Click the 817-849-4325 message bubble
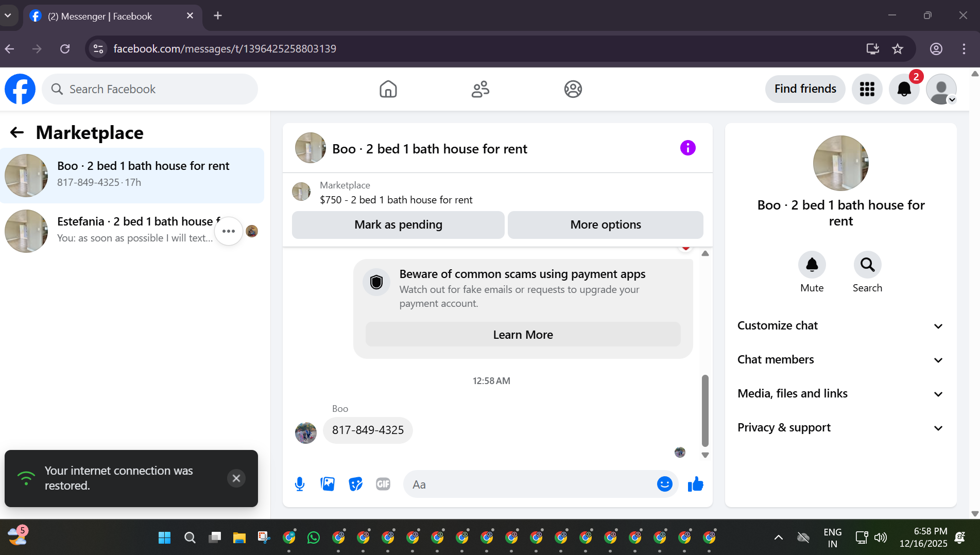Viewport: 980px width, 555px height. pyautogui.click(x=368, y=430)
